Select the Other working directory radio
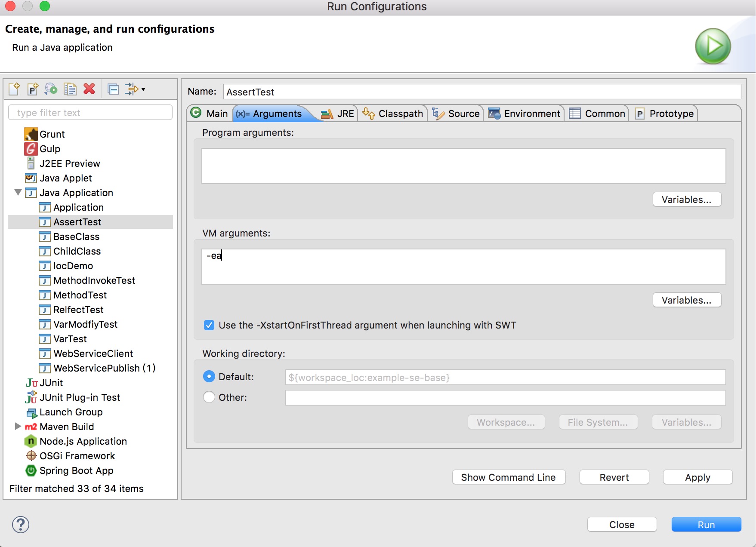This screenshot has height=547, width=756. pos(209,397)
